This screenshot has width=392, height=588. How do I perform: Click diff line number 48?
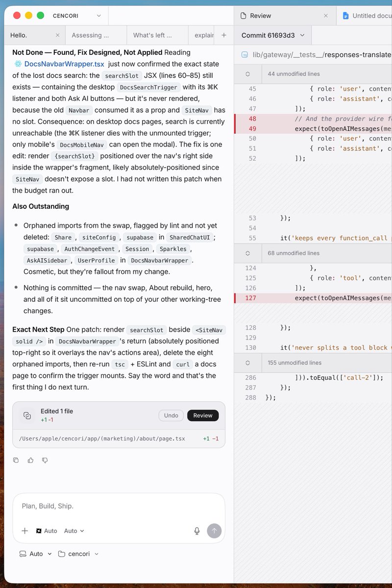click(x=252, y=119)
